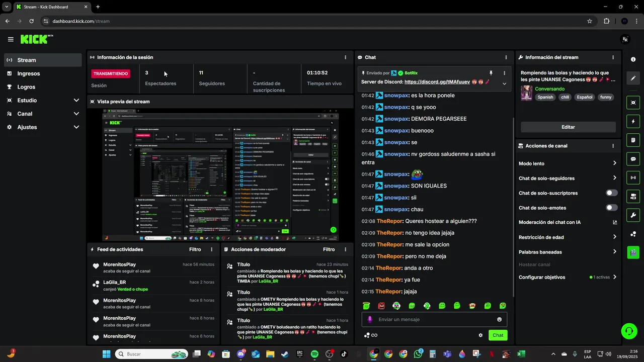This screenshot has height=362, width=644.
Task: Open Ingresos in left sidebar
Action: click(x=43, y=73)
